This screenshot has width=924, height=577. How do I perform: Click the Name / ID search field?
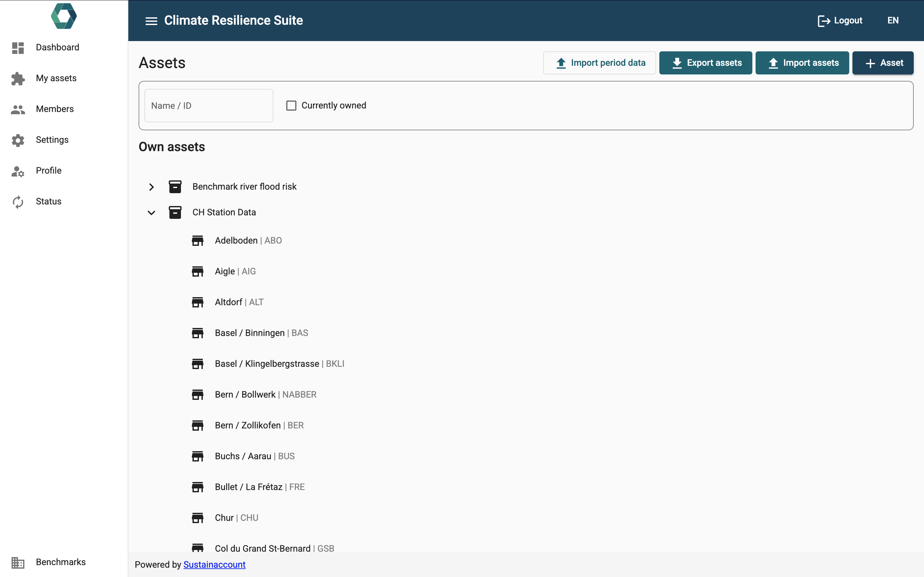[209, 106]
